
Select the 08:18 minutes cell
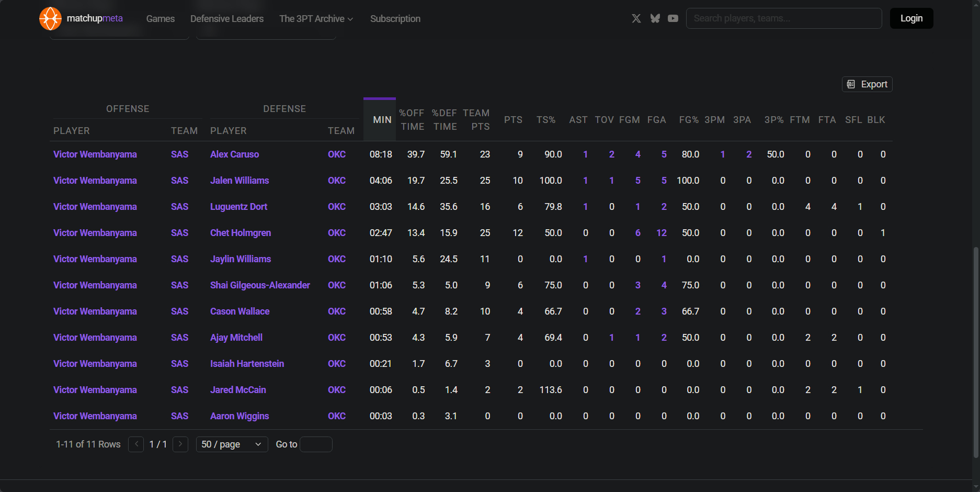coord(381,154)
